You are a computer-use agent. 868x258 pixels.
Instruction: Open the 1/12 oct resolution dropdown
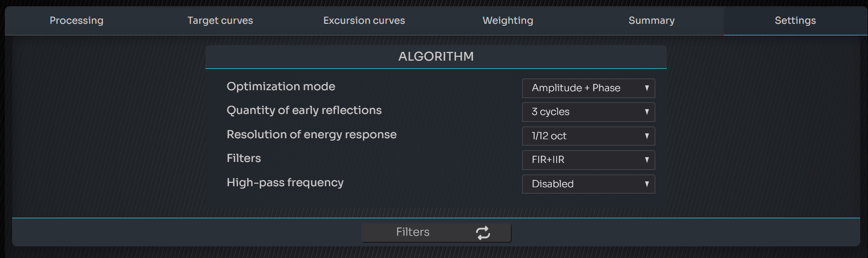[588, 136]
